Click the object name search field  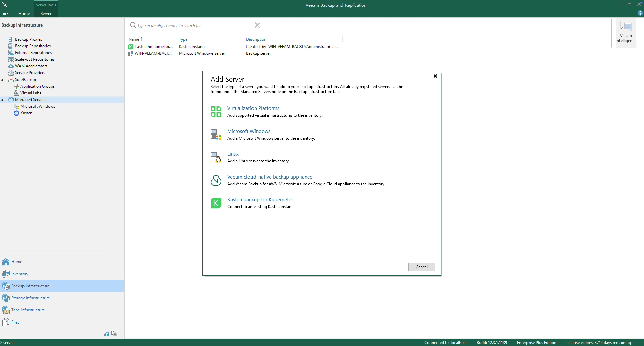coord(195,26)
